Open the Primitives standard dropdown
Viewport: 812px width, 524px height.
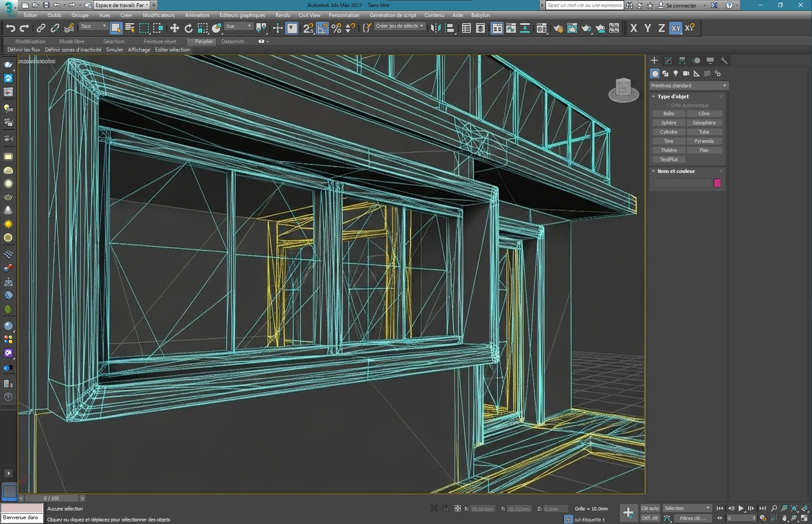(x=688, y=86)
